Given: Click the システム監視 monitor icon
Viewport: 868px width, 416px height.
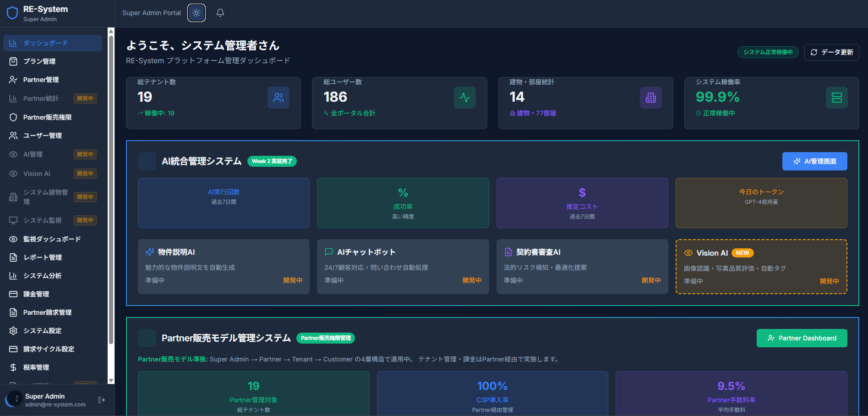Looking at the screenshot, I should (x=13, y=220).
